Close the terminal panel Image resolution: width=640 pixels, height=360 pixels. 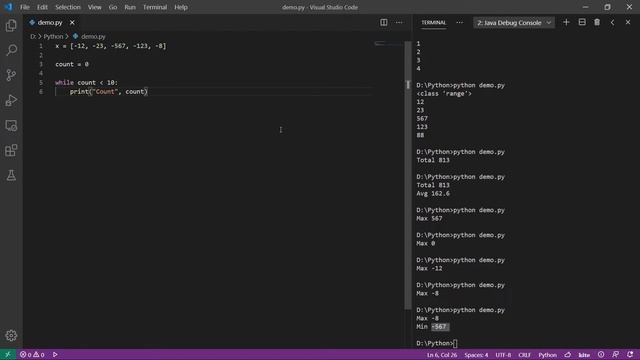628,22
